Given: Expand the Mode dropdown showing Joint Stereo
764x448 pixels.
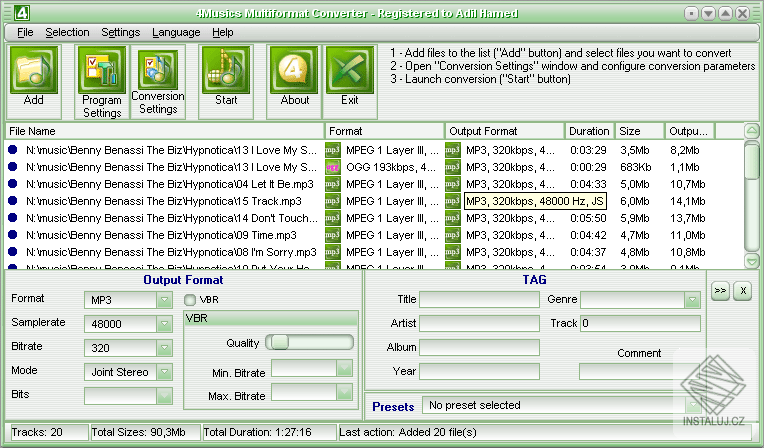Looking at the screenshot, I should pos(165,372).
